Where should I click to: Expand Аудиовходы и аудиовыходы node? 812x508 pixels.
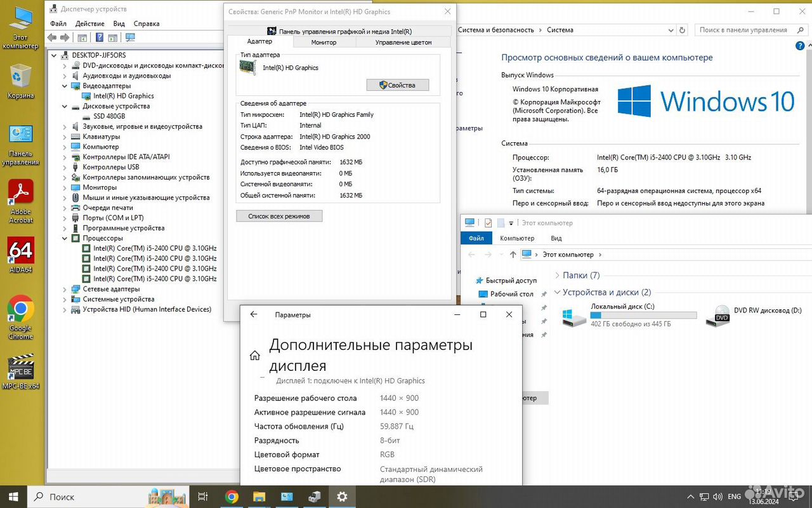(x=65, y=76)
